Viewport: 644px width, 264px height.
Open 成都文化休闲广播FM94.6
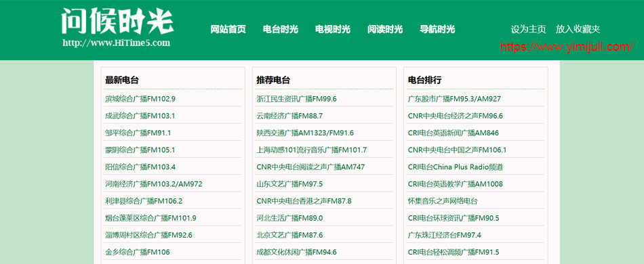tap(296, 252)
